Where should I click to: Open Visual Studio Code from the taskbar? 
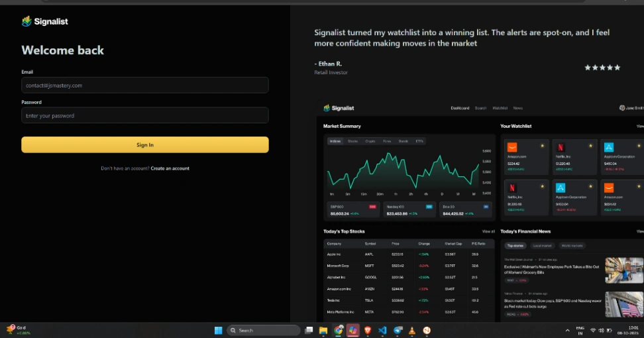(x=383, y=330)
